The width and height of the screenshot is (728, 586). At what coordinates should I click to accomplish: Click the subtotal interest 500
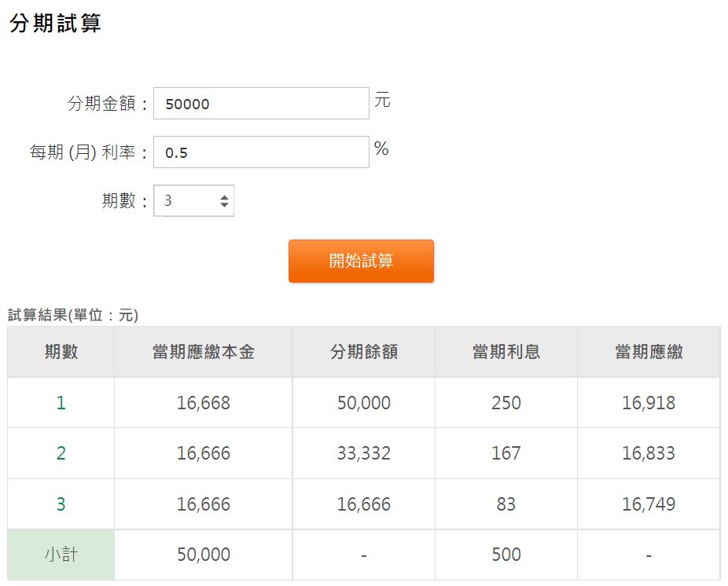coord(506,555)
